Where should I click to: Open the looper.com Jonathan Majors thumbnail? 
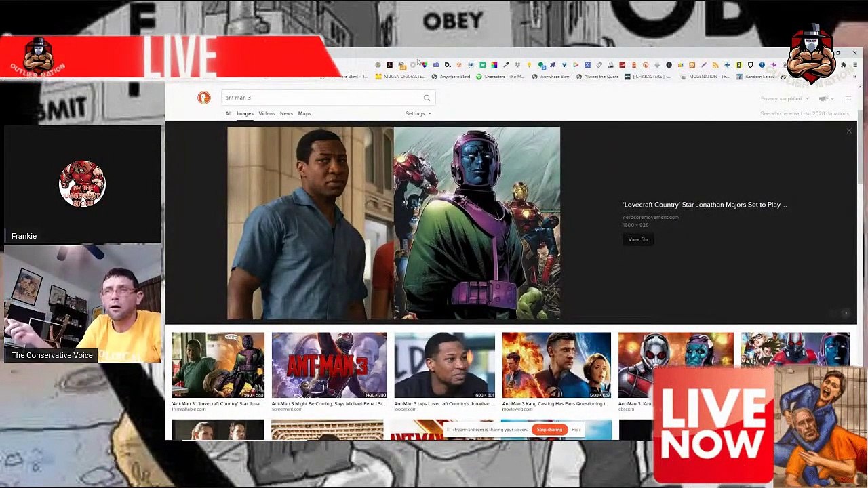point(444,365)
